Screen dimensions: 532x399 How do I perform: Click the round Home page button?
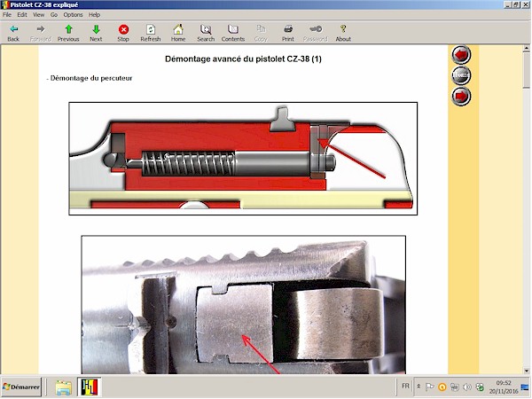point(461,75)
